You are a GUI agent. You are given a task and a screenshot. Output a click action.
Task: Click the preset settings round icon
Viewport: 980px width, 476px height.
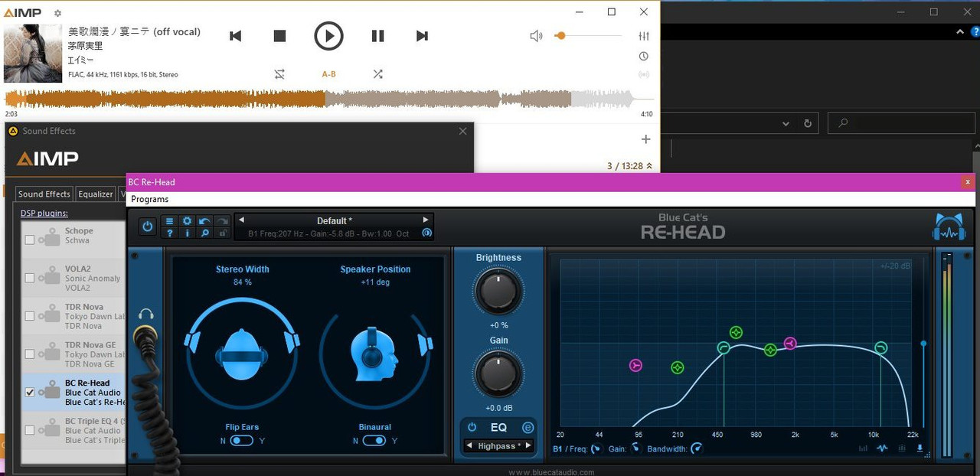coord(427,233)
